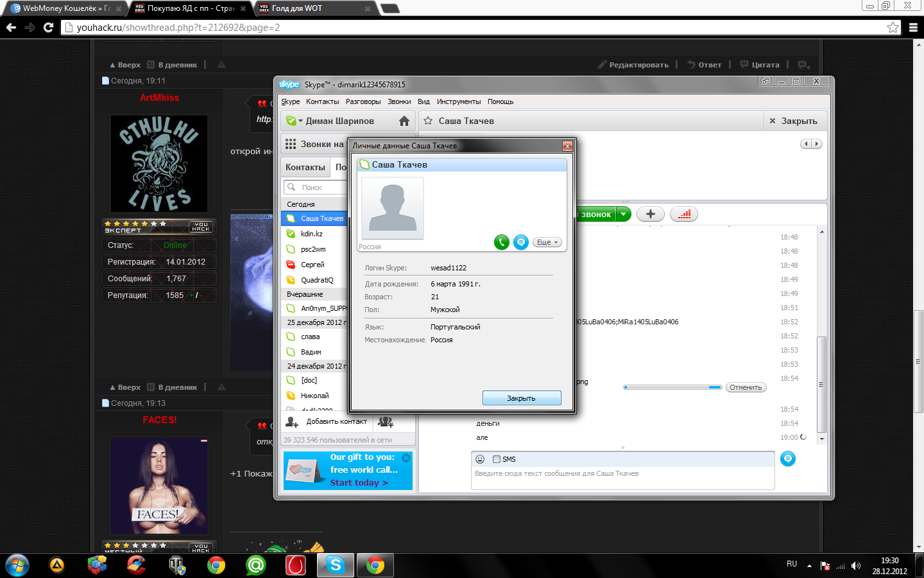
Task: Open the Диман Шарипов status dropdown
Action: [300, 121]
